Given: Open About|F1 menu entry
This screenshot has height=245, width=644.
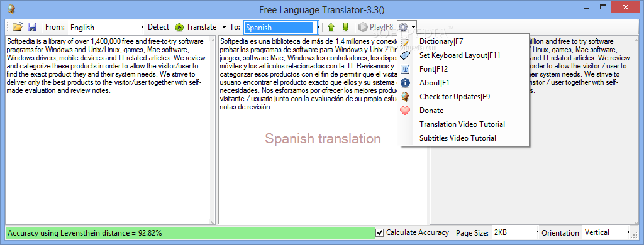Looking at the screenshot, I should pos(463,83).
